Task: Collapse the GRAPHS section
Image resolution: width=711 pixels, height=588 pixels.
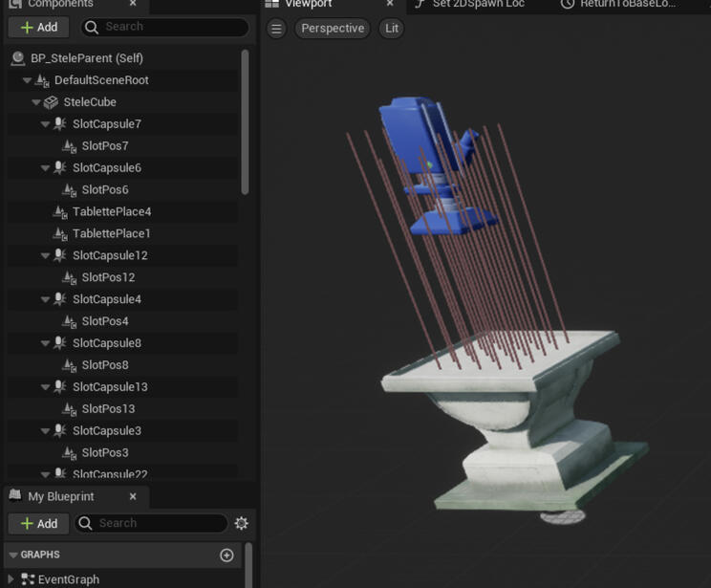Action: point(13,555)
